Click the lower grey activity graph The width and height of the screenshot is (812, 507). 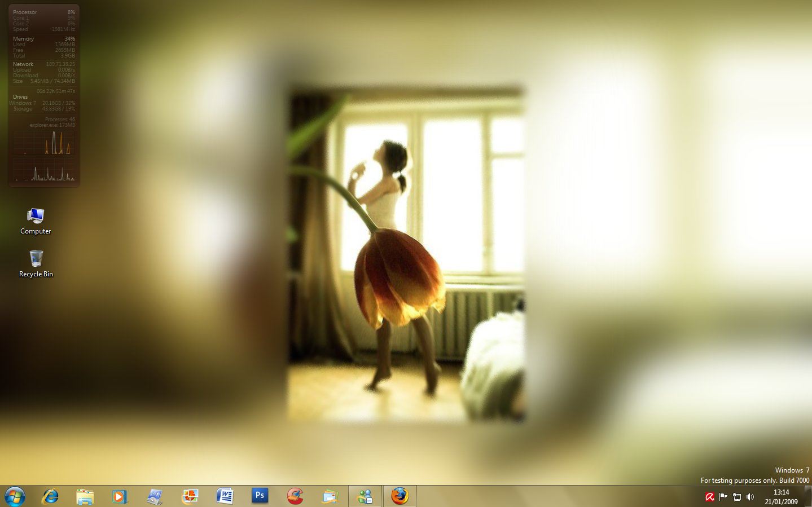pos(44,169)
